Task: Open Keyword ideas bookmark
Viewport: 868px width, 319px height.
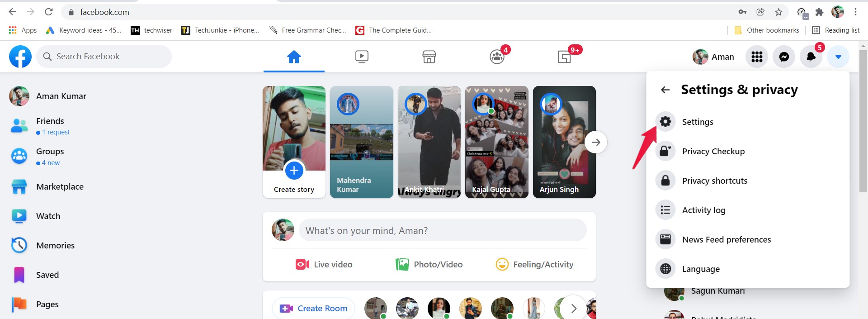Action: click(x=84, y=30)
